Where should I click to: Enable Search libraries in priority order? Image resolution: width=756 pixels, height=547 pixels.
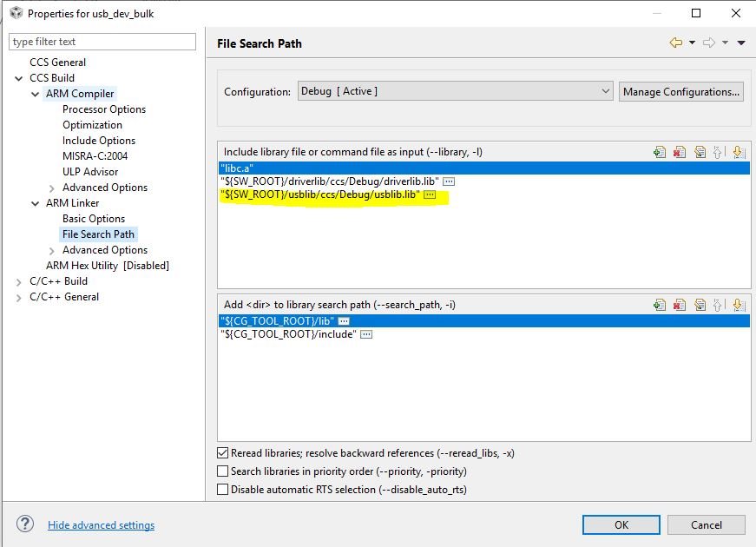pos(223,471)
